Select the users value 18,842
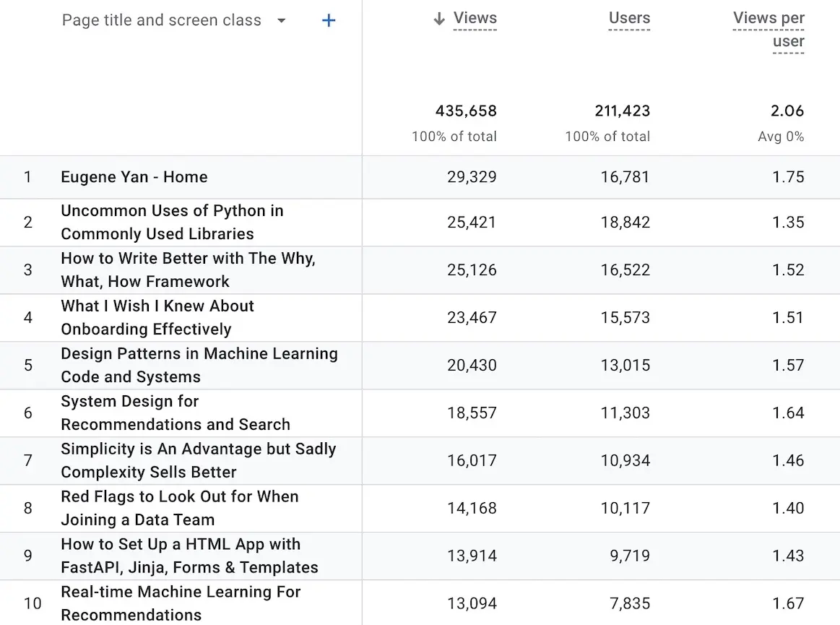 [x=625, y=223]
